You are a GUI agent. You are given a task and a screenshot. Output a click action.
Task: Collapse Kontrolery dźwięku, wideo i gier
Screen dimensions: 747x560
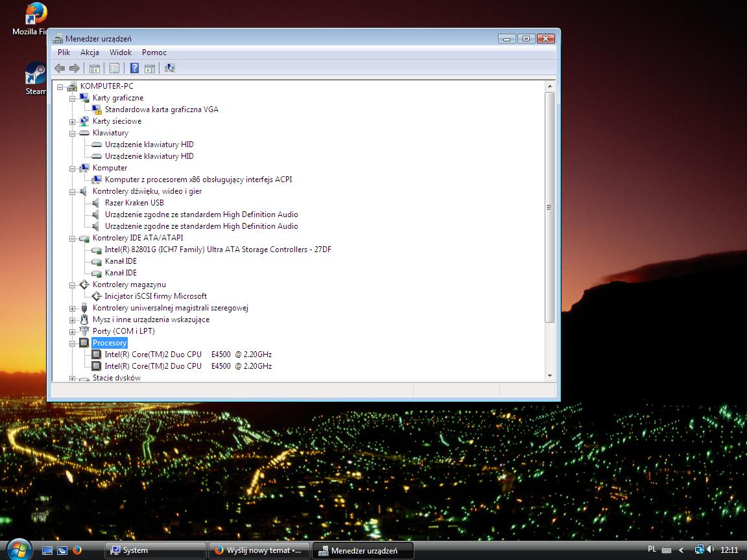click(x=73, y=192)
